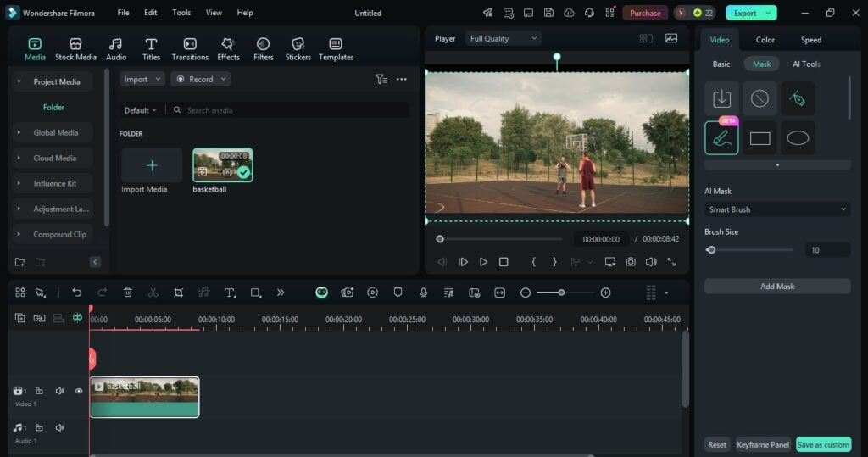Viewport: 868px width, 457px height.
Task: Take a snapshot with the camera icon
Action: point(631,261)
